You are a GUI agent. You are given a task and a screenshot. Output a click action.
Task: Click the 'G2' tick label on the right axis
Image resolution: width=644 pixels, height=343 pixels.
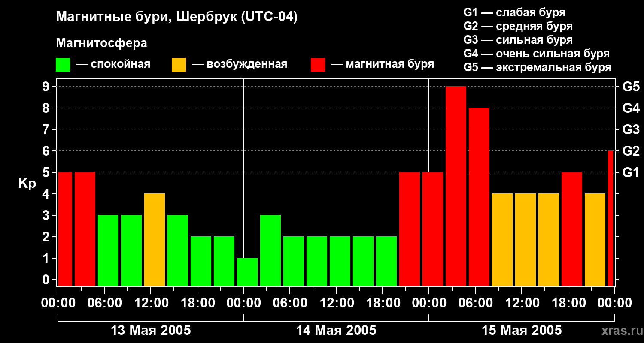(631, 151)
